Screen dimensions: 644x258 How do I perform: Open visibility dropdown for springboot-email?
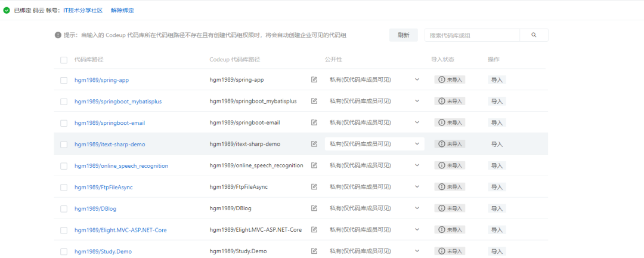click(374, 122)
